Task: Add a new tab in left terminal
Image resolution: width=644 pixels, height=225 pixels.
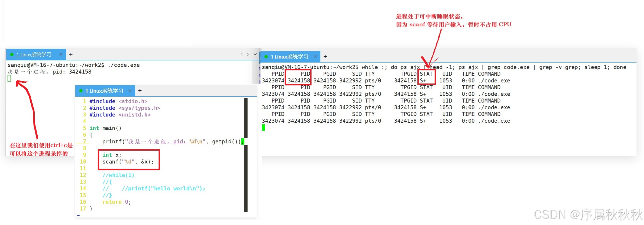Action: point(71,54)
